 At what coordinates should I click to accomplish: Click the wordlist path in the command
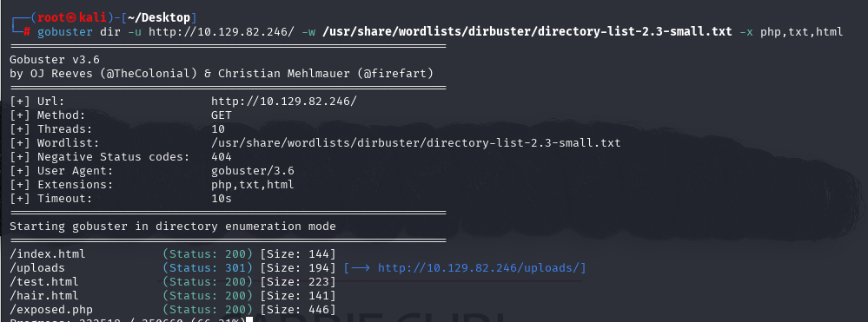(527, 32)
